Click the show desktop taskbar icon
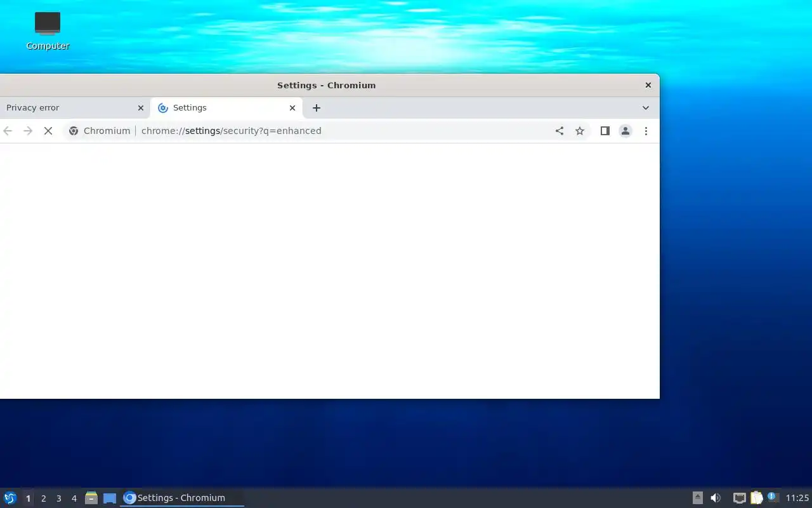 (x=110, y=498)
